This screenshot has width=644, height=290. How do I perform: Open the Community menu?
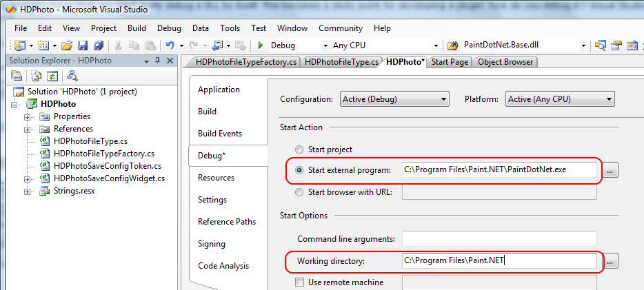coord(341,28)
